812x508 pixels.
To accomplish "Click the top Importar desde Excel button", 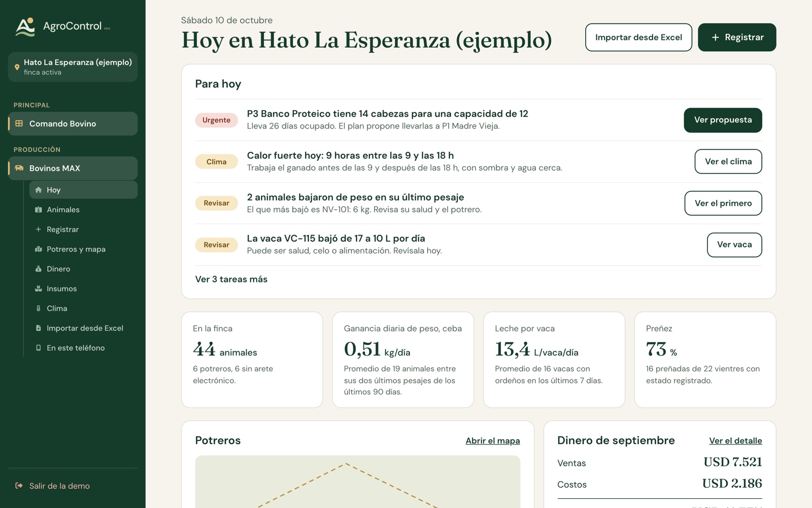I will [x=638, y=37].
